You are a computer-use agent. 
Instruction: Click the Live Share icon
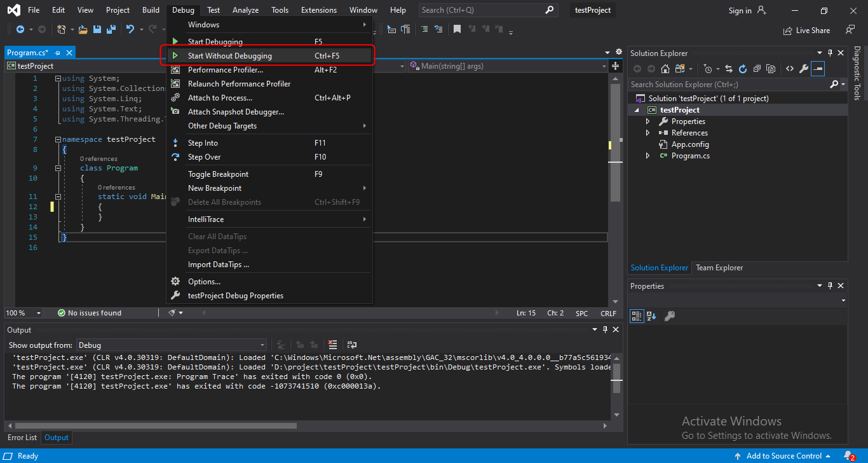[x=789, y=30]
